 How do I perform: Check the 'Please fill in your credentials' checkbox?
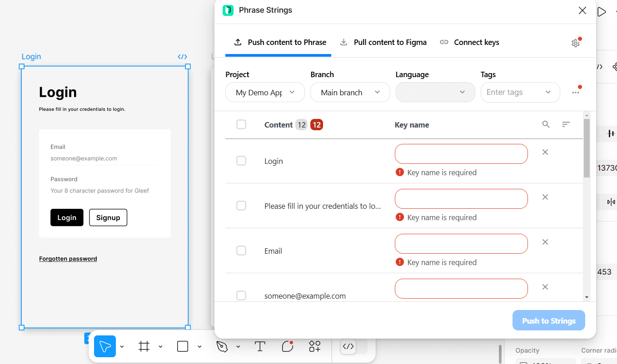pos(241,206)
